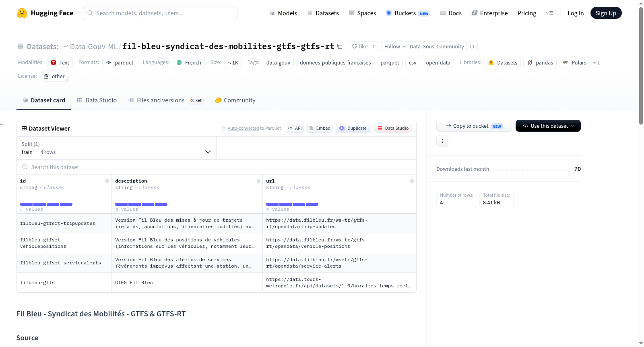Click the magnifier icon in dataset search
The width and height of the screenshot is (644, 347).
coord(25,167)
